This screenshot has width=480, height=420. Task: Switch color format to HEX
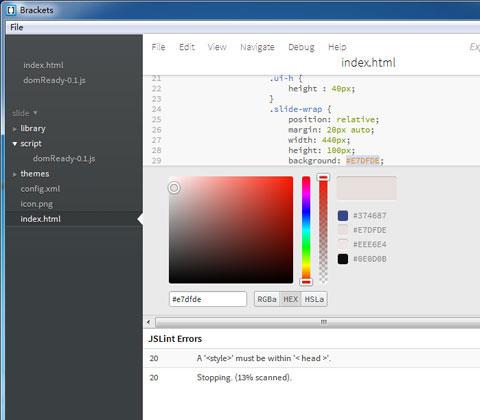(x=290, y=299)
